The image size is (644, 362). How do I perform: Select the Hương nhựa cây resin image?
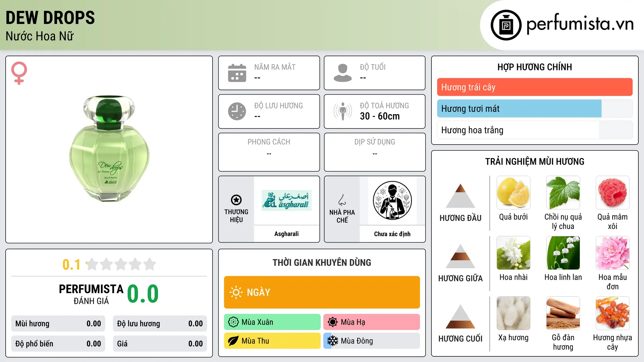[613, 313]
